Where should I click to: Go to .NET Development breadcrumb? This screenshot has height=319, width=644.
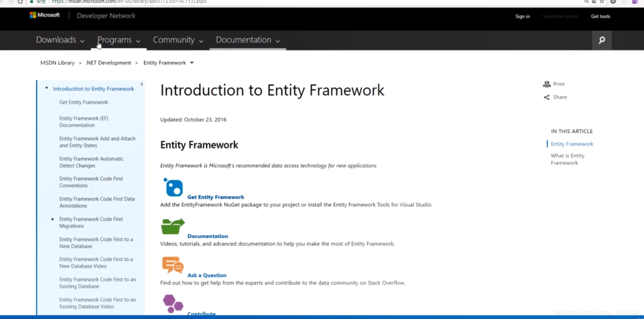coord(108,63)
